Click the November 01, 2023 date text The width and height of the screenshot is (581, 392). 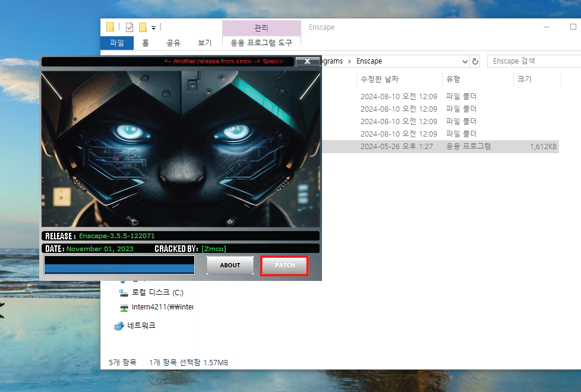(x=100, y=249)
